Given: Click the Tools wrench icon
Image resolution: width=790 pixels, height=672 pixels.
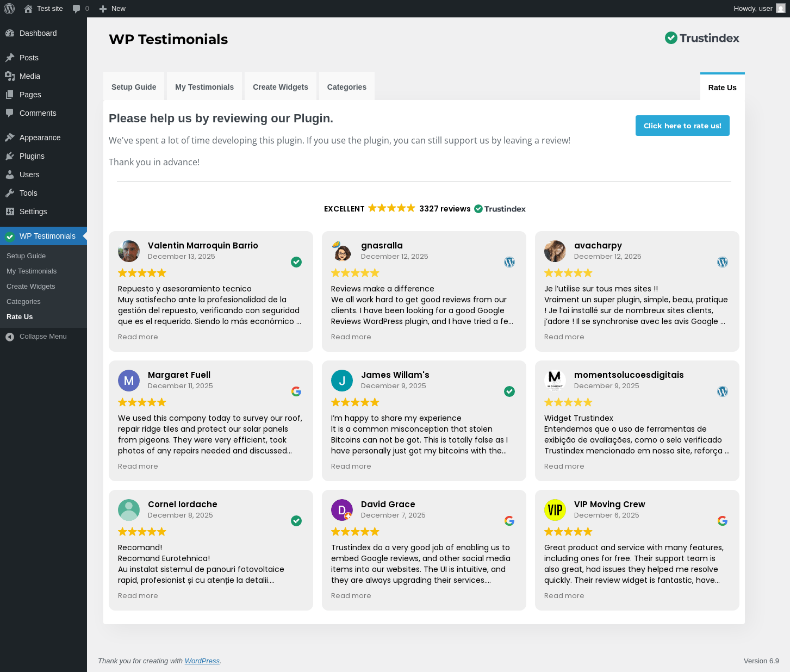Looking at the screenshot, I should click(x=10, y=193).
